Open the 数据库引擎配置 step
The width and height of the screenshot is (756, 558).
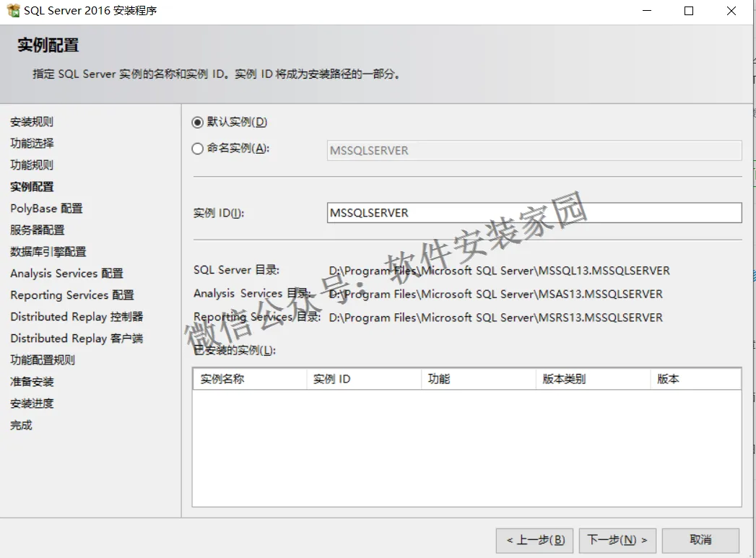(48, 252)
